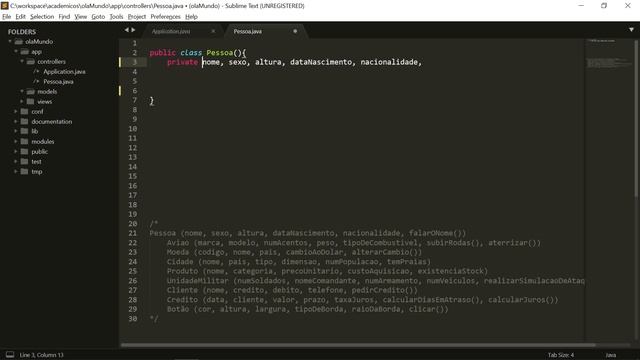
Task: Expand the public folder
Action: point(16,151)
